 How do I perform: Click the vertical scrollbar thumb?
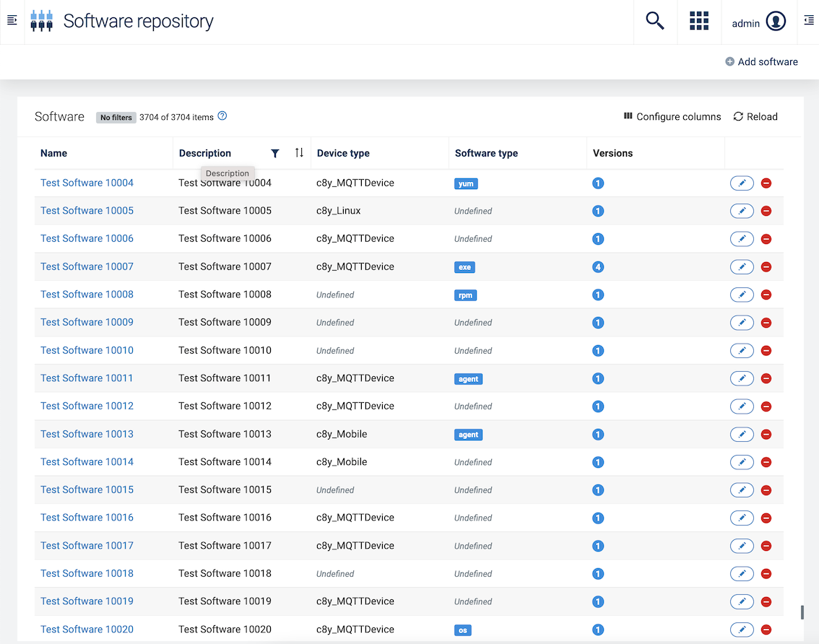[802, 612]
